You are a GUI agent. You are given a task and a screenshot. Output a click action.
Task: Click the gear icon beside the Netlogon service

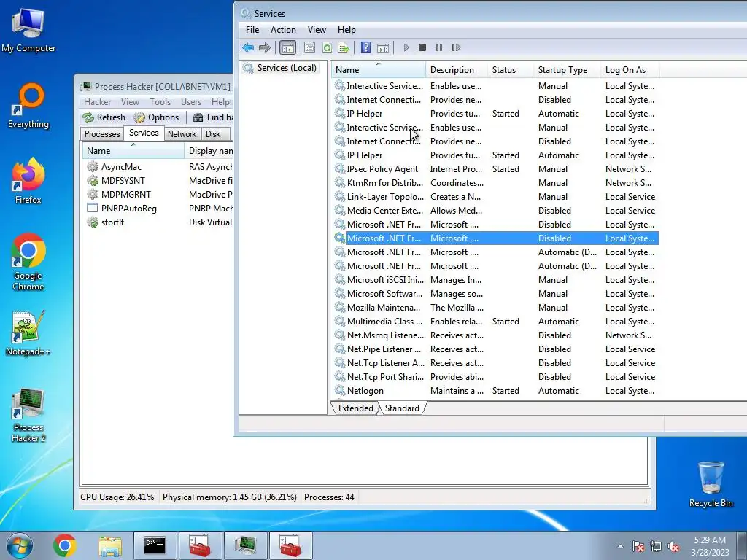click(339, 391)
